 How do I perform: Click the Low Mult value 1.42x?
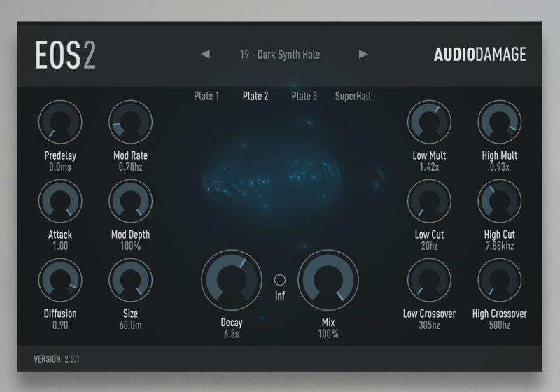click(429, 167)
